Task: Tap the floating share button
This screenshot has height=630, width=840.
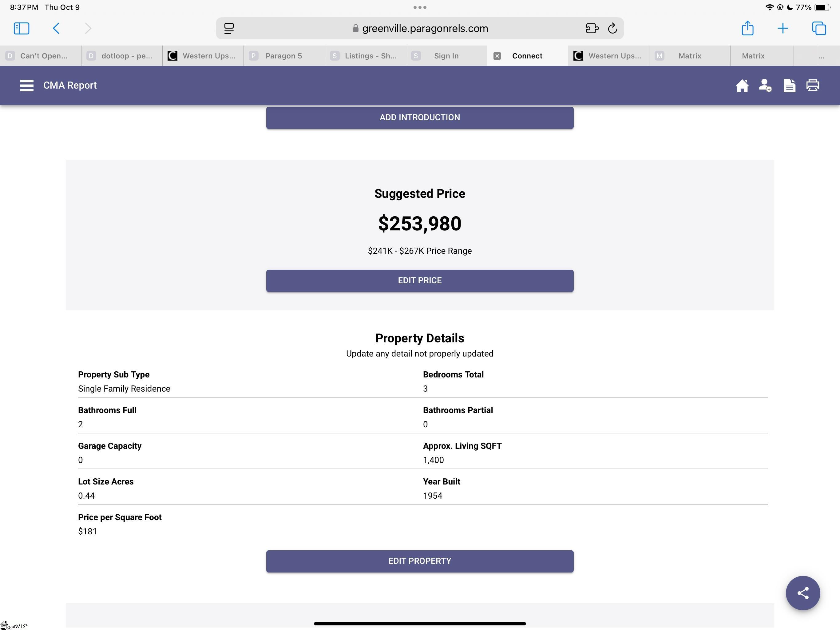Action: (802, 593)
